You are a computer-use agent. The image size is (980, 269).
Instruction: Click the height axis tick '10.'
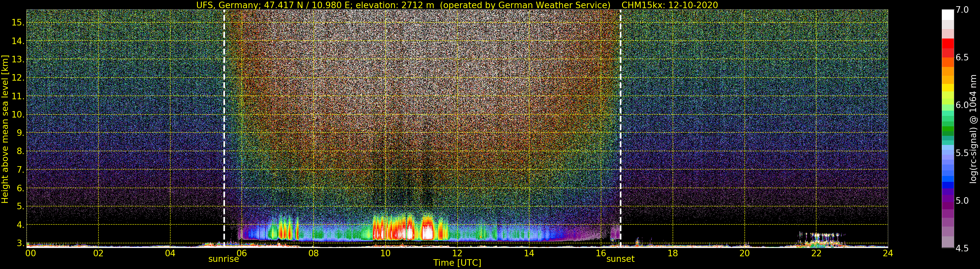coord(18,115)
